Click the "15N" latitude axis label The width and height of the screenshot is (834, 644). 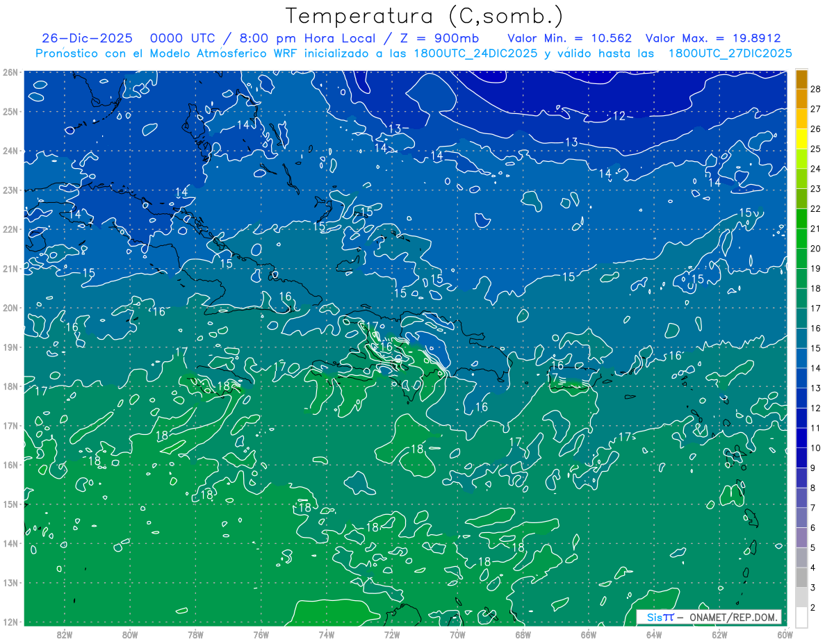pos(10,504)
